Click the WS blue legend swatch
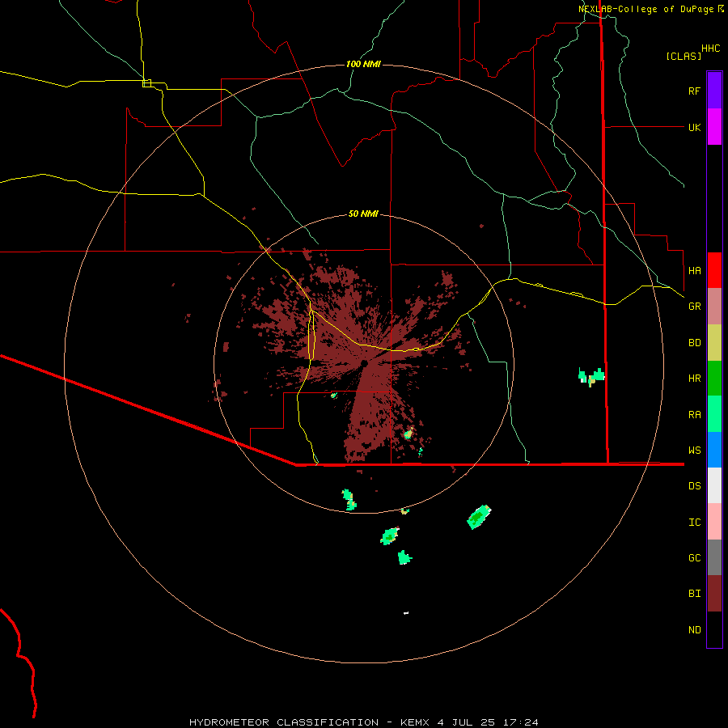728x728 pixels. (x=714, y=450)
